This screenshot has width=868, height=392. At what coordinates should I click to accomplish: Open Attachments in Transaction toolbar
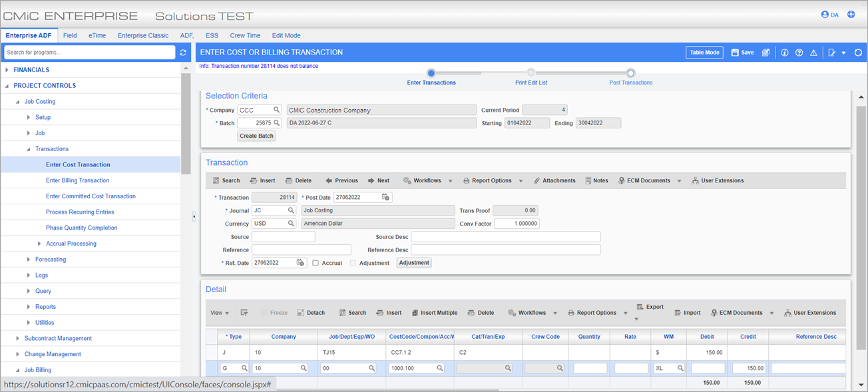coord(554,180)
